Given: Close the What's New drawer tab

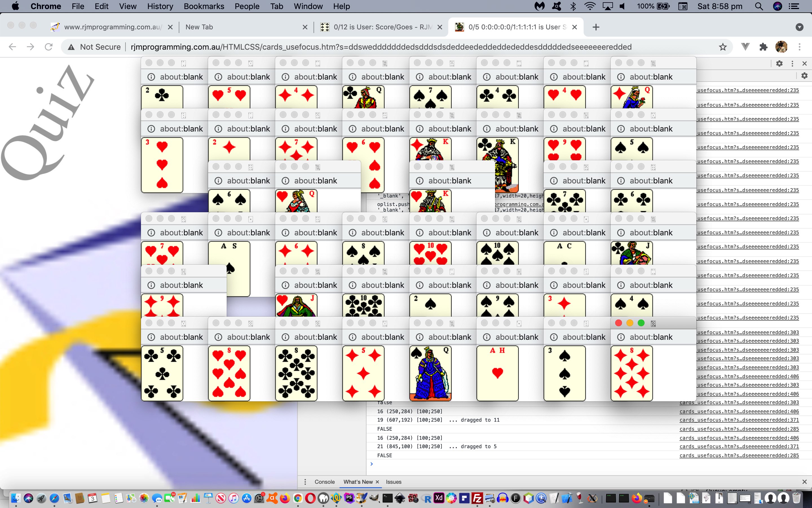Looking at the screenshot, I should click(x=377, y=482).
